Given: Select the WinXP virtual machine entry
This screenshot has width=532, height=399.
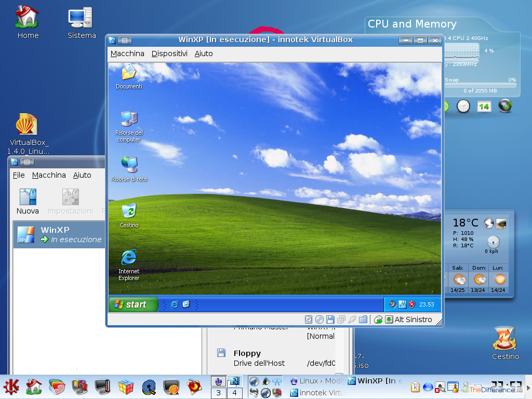Looking at the screenshot, I should point(59,234).
